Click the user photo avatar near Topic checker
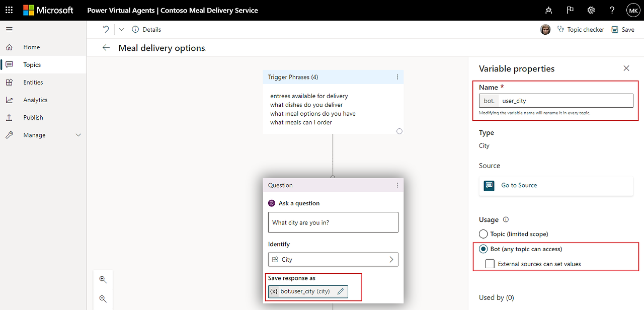Viewport: 644px width, 310px height. point(545,30)
